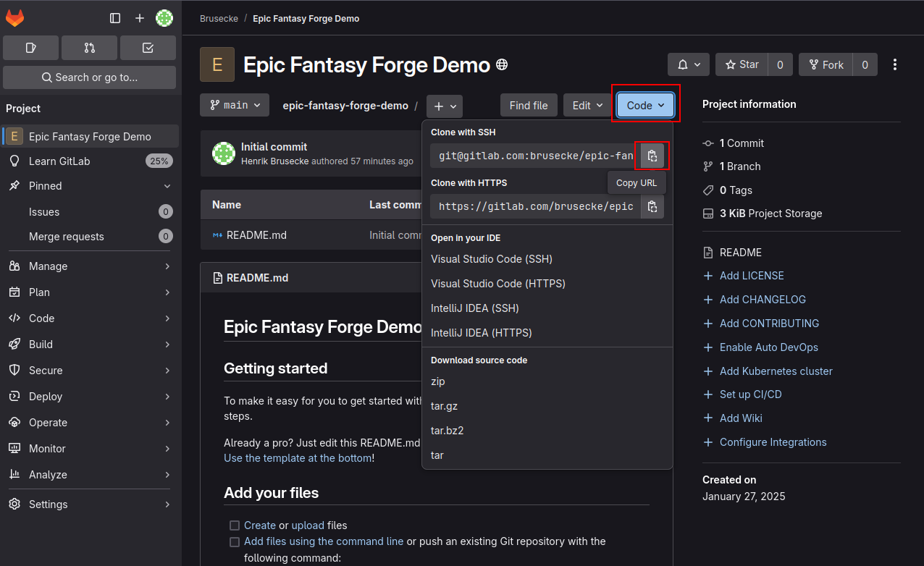Viewport: 924px width, 566px height.
Task: Star the project
Action: coord(742,64)
